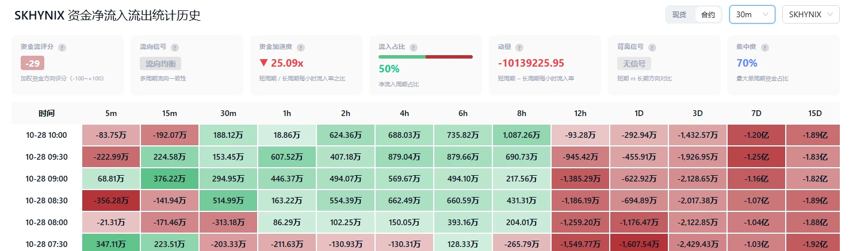Click the 347.11万 cell
Viewport: 868px width, 251px height.
[x=111, y=243]
